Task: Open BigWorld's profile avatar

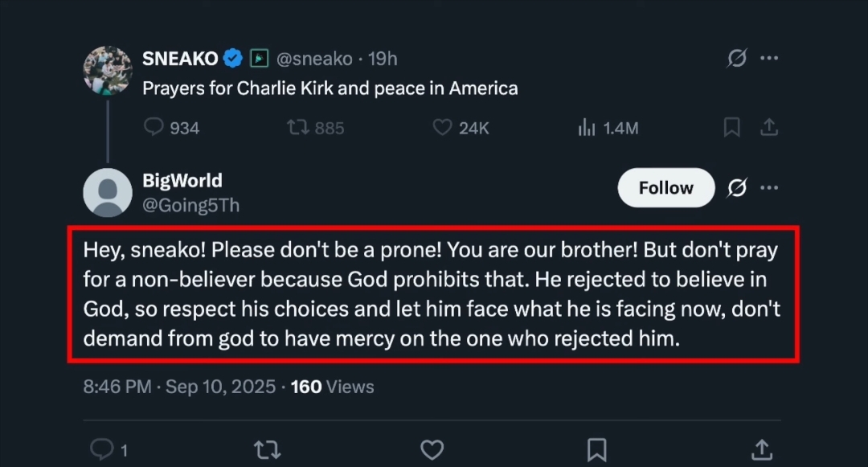Action: (x=108, y=192)
